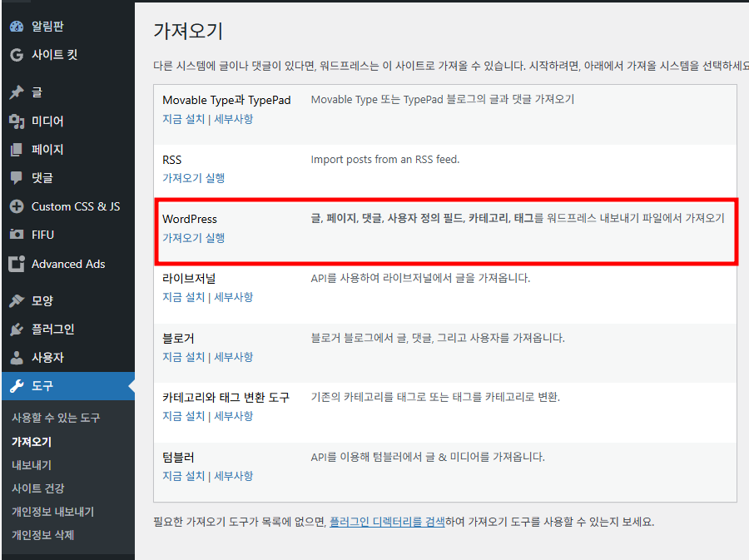Click the 페이지 pages icon
Image resolution: width=749 pixels, height=560 pixels.
(x=17, y=150)
